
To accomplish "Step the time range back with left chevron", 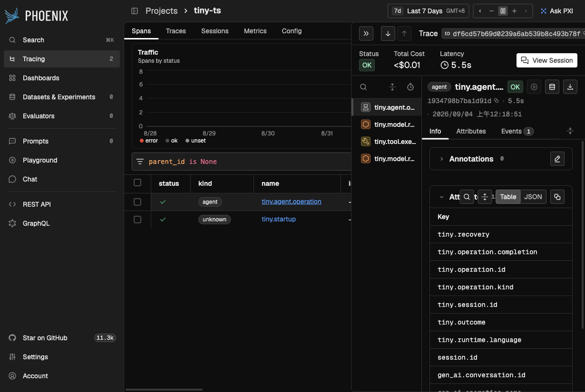I will click(480, 11).
